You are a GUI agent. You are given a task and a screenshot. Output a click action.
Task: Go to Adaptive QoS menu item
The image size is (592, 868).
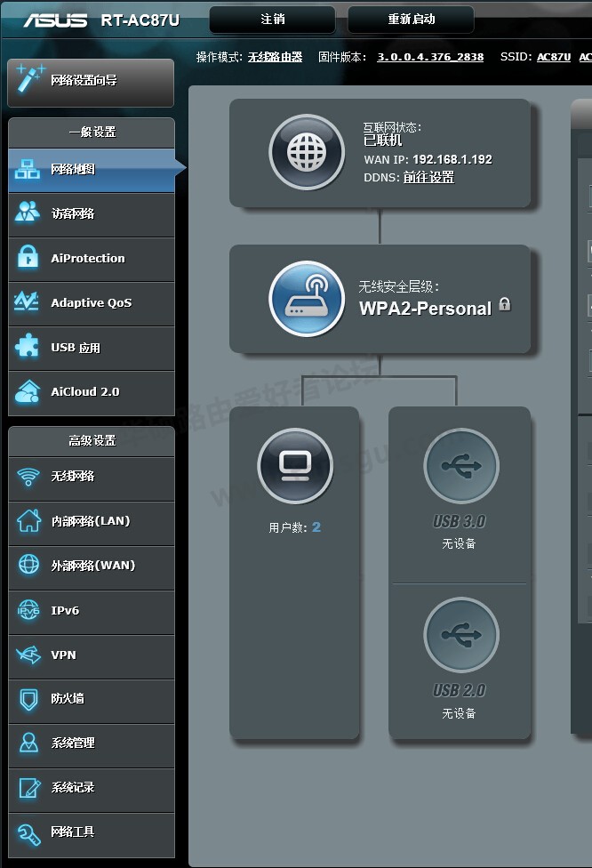coord(92,304)
